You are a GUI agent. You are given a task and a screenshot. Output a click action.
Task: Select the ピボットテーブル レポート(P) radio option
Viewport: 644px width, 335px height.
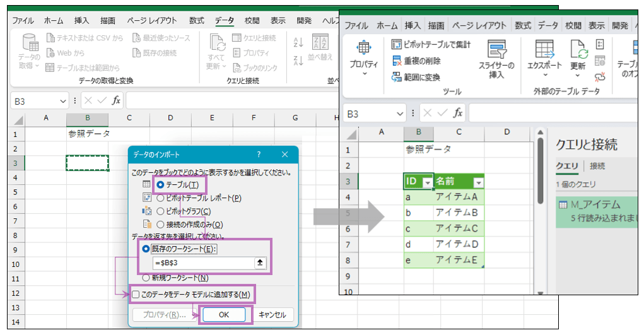[160, 198]
